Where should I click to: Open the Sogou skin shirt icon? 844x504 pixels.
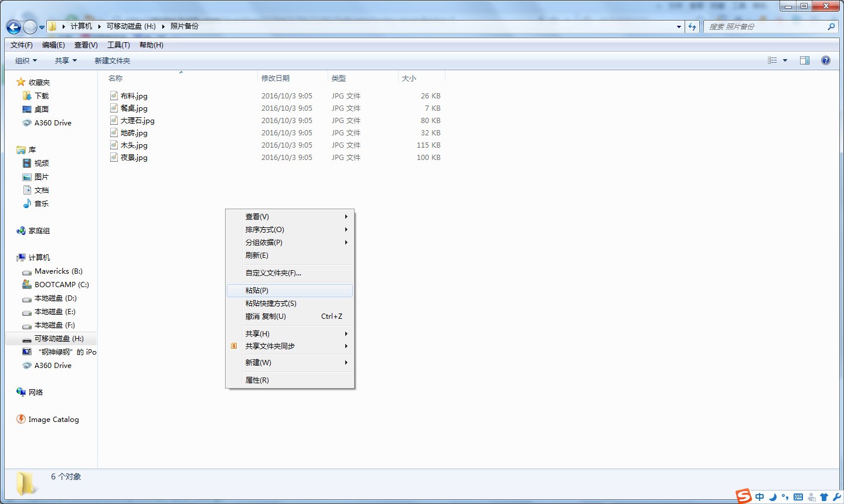coord(824,497)
